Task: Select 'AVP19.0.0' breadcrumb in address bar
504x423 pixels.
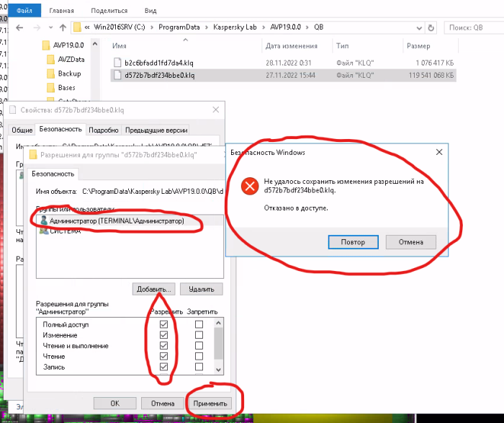Action: coord(285,27)
